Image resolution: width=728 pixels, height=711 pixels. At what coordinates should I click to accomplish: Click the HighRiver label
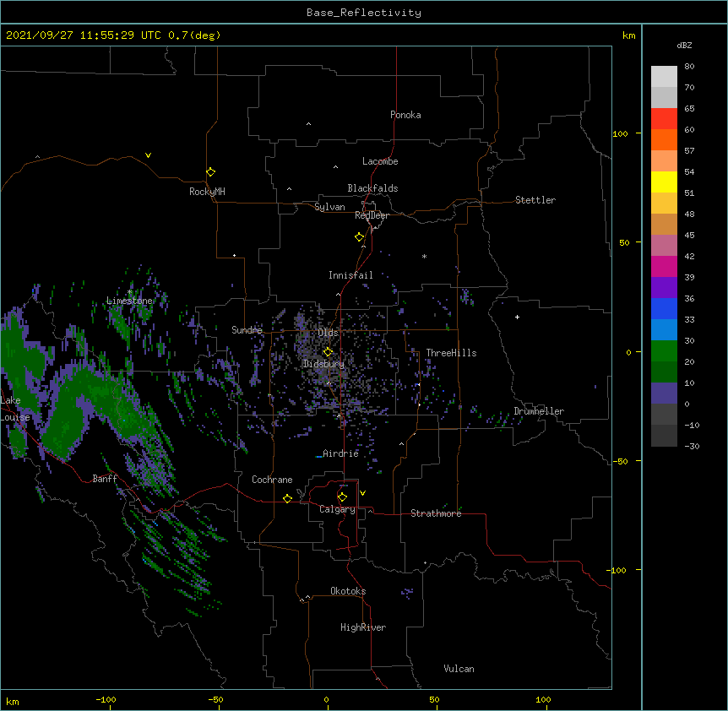pos(363,627)
